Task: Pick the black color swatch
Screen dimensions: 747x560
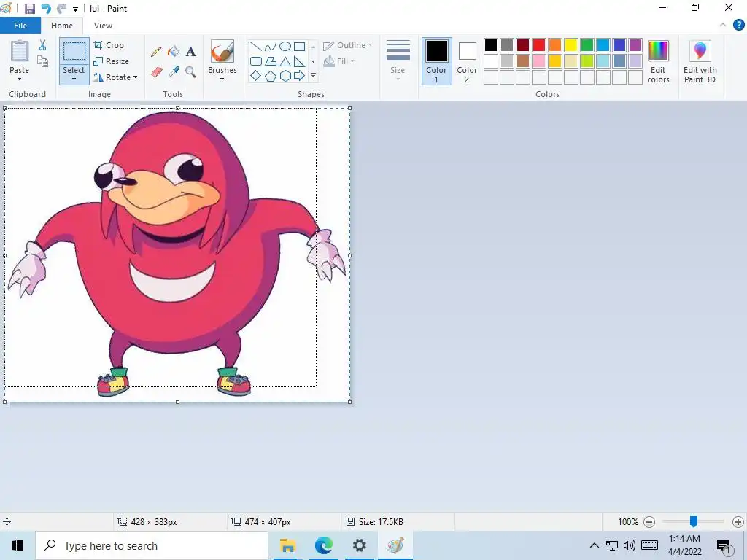Action: coord(491,45)
